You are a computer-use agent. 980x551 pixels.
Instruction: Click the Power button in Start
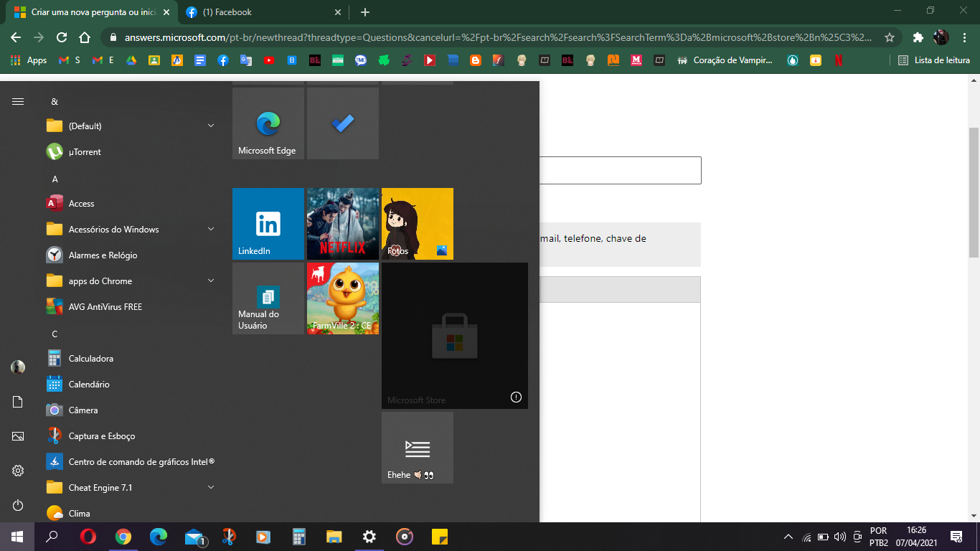[x=18, y=506]
